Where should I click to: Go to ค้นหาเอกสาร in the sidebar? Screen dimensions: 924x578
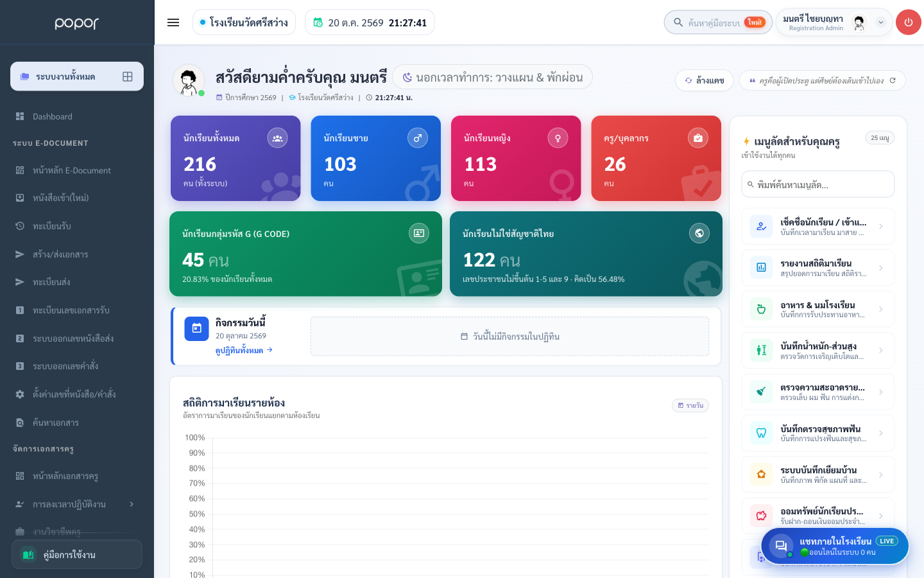(77, 423)
